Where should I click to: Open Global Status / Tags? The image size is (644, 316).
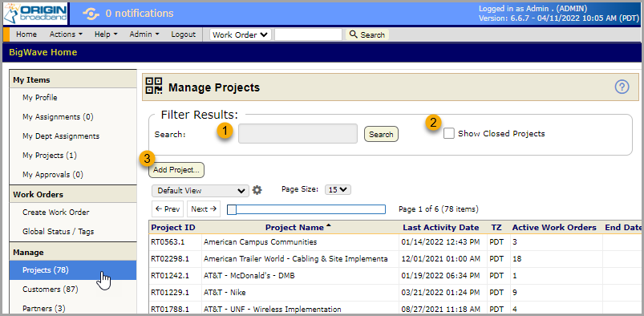58,232
